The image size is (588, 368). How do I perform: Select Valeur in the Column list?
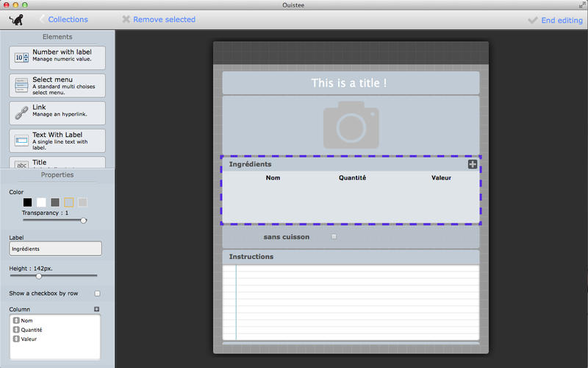tap(29, 339)
